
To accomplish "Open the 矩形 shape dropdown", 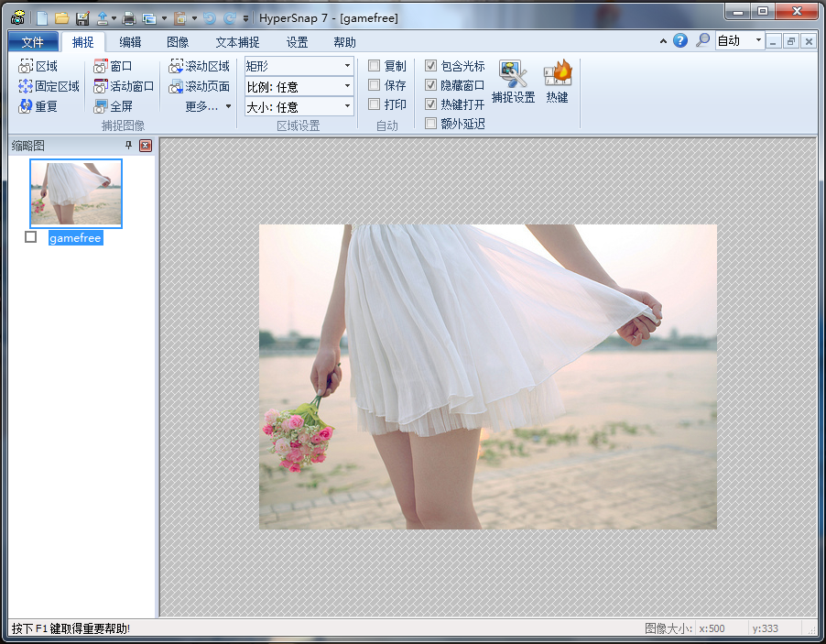I will click(299, 66).
